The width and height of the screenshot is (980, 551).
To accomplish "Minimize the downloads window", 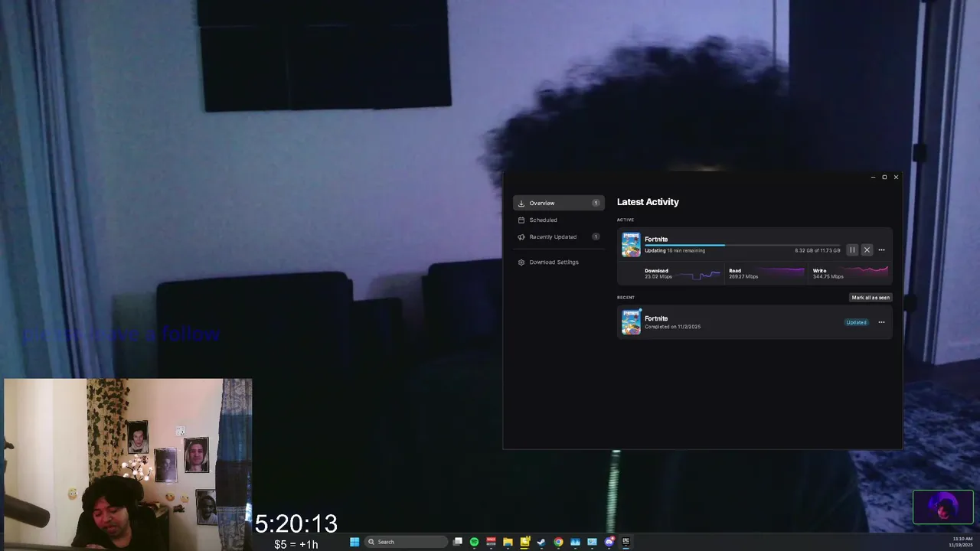I will click(873, 178).
